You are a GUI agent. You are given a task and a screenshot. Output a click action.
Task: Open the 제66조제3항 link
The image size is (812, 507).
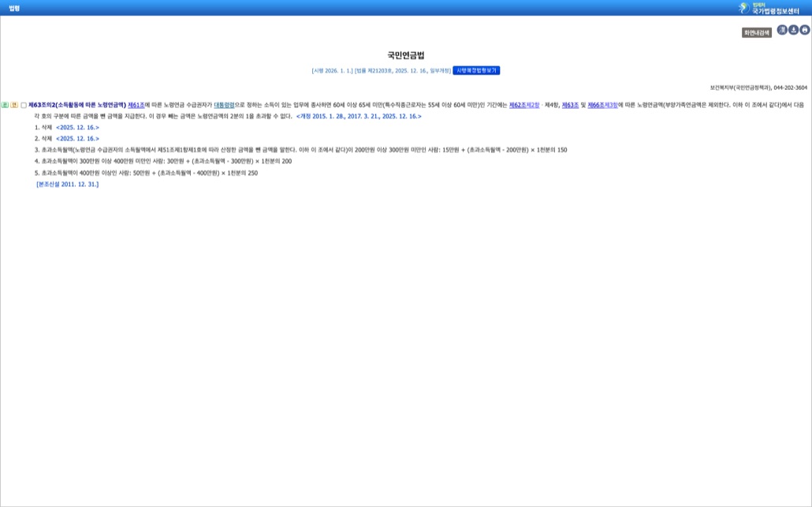(x=603, y=105)
